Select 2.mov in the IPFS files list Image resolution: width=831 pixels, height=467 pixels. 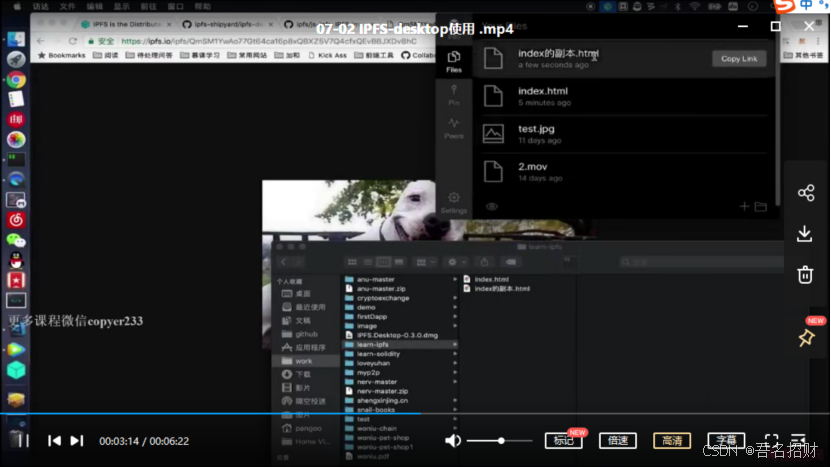pyautogui.click(x=624, y=172)
